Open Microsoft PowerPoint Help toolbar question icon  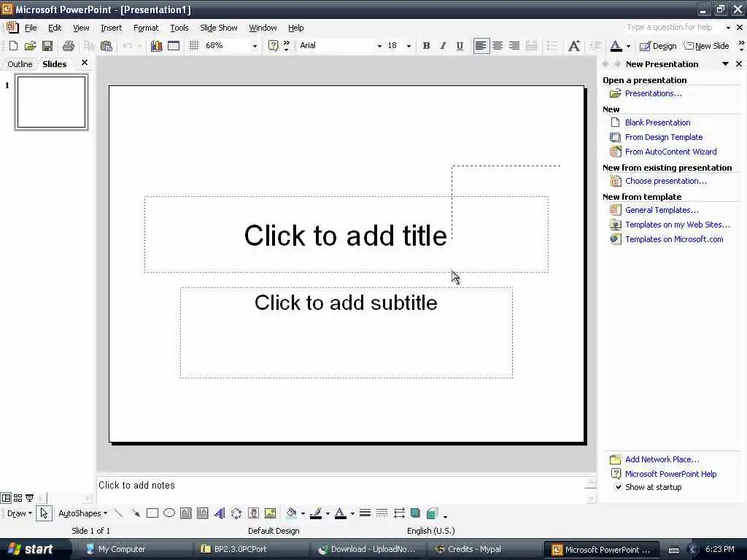pos(273,46)
